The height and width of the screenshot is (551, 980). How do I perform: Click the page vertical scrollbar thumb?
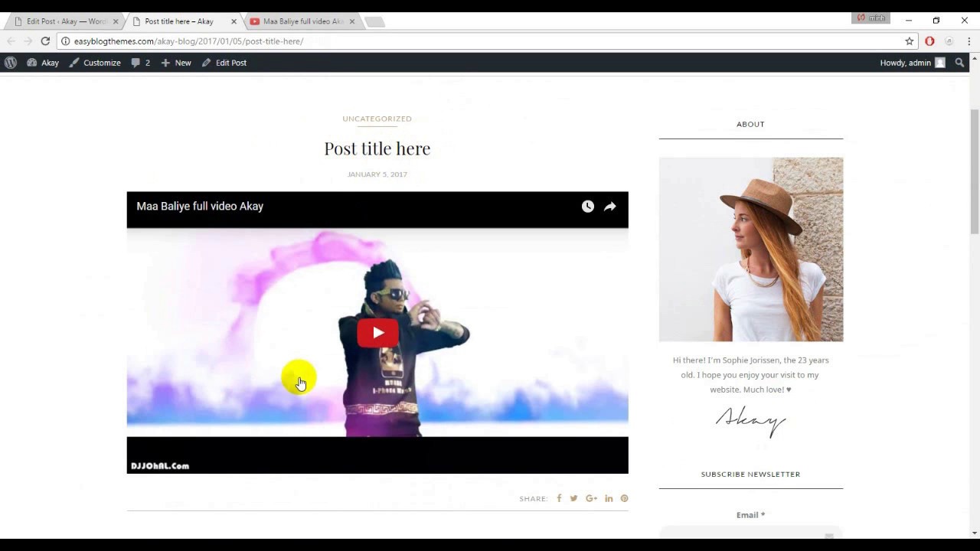point(975,171)
